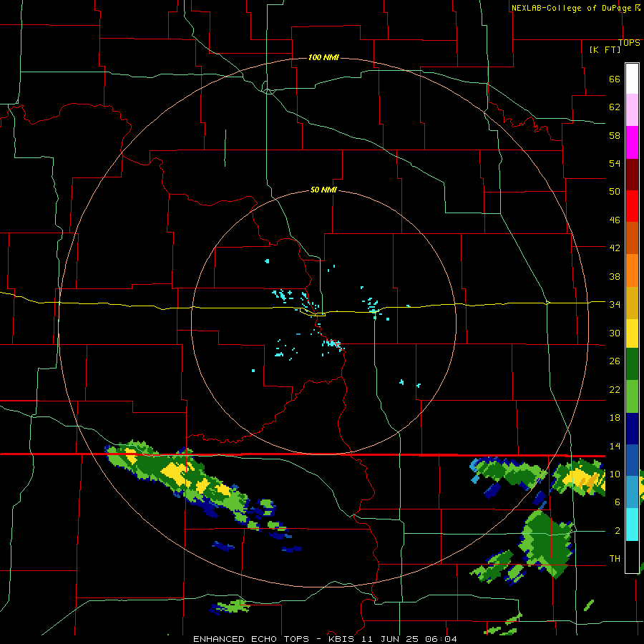Click the dark red 50-54 kft legend swatch
Screen dimensions: 644x644
coord(632,175)
